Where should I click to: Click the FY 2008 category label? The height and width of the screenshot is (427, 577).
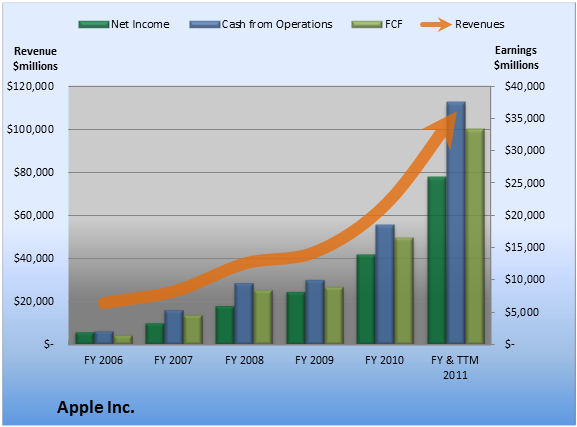(x=244, y=360)
